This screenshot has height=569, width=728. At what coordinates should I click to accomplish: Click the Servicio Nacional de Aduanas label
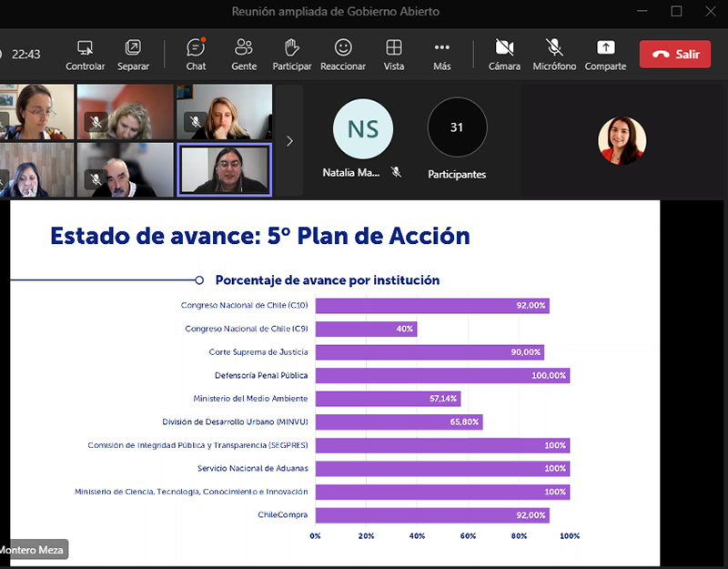253,468
